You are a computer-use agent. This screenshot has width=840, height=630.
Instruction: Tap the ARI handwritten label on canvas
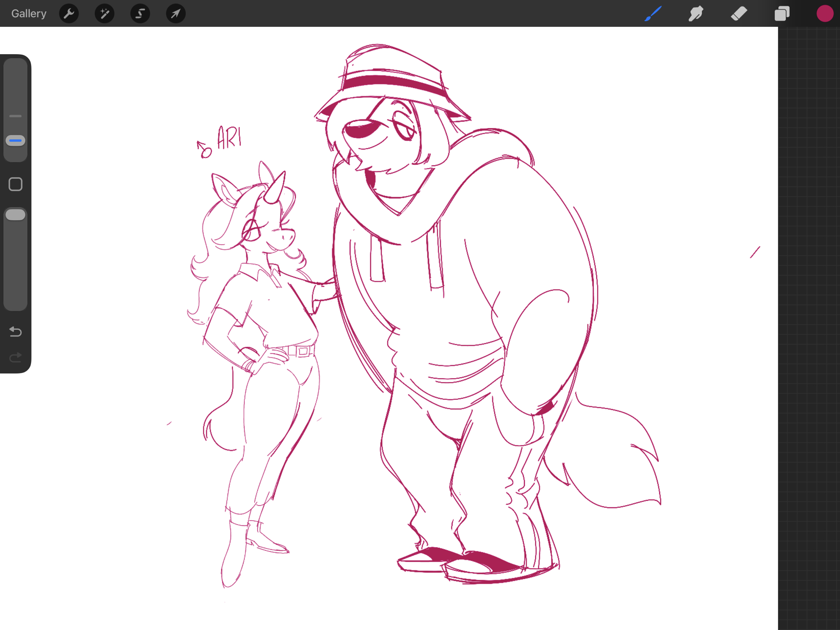pos(229,138)
